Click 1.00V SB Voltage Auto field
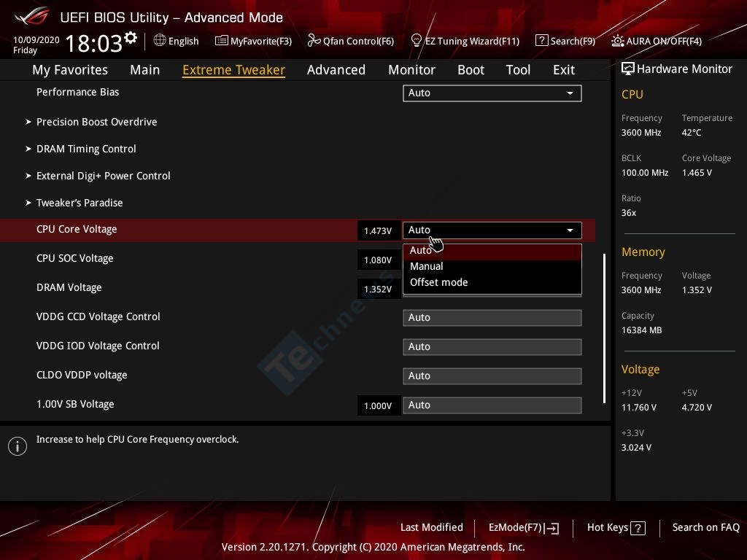747x560 pixels. coord(492,405)
